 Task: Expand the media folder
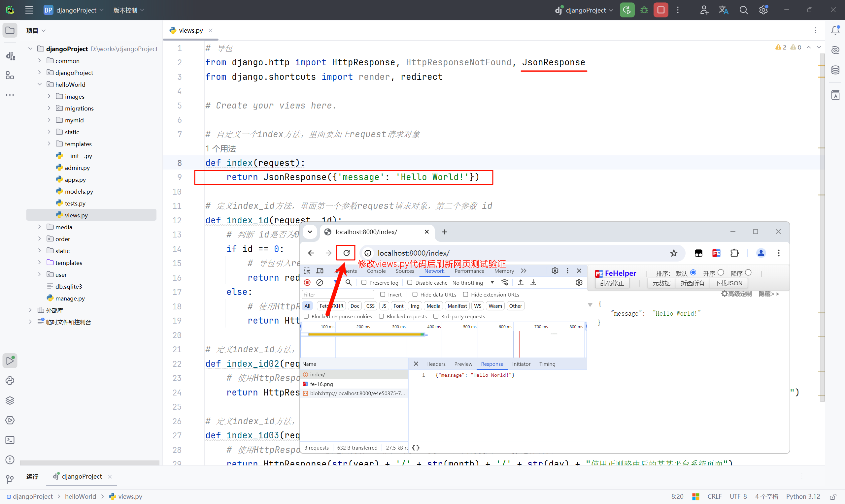[x=39, y=227]
